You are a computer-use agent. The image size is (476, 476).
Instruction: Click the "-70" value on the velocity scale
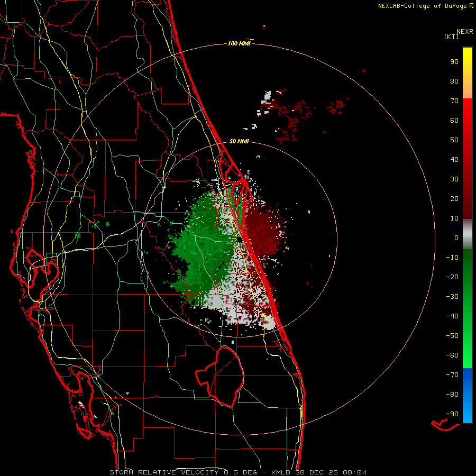click(452, 375)
